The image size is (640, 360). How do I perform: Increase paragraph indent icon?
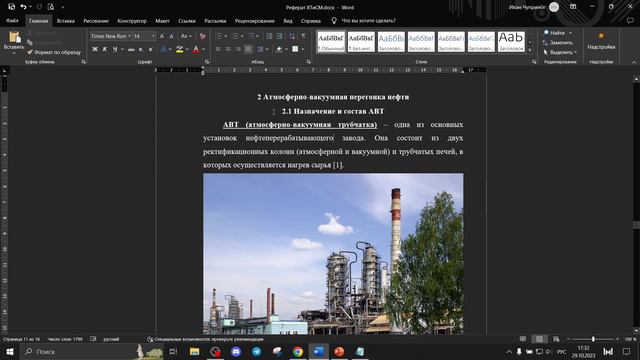(279, 36)
